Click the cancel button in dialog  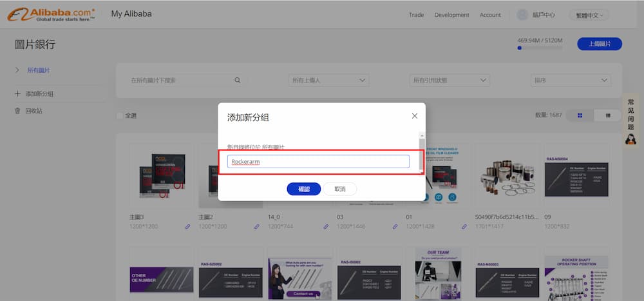pyautogui.click(x=339, y=189)
